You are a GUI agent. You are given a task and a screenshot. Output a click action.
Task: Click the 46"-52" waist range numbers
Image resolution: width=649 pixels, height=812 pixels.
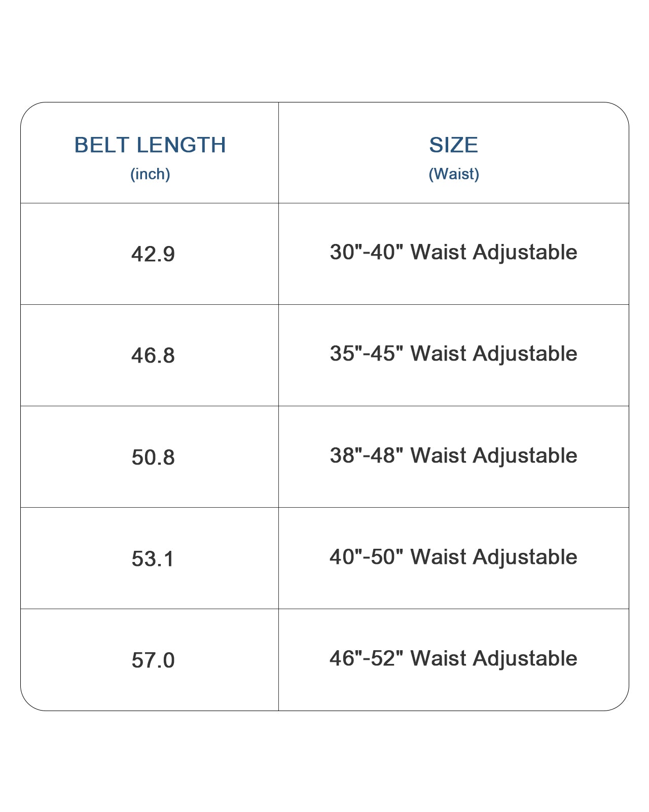366,658
